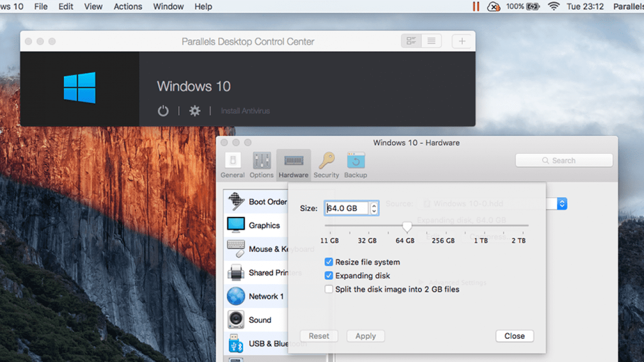Click the Size input field

click(347, 208)
